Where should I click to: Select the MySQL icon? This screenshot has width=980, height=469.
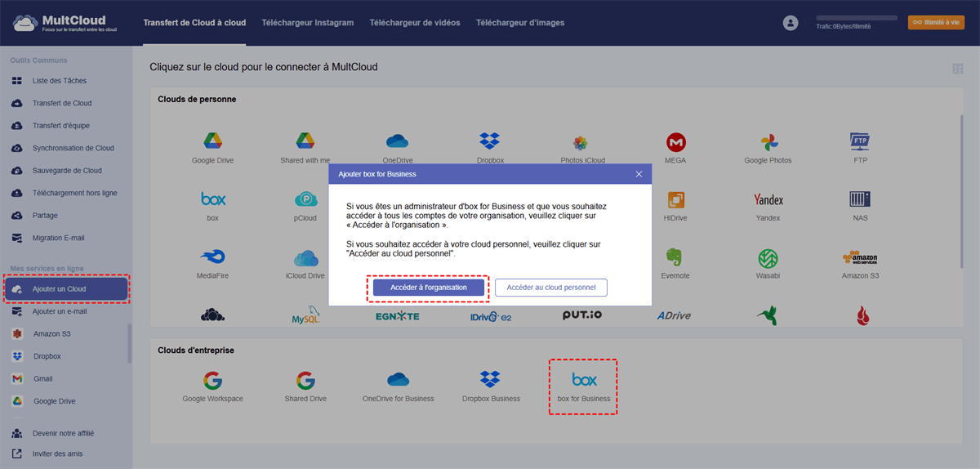coord(305,316)
